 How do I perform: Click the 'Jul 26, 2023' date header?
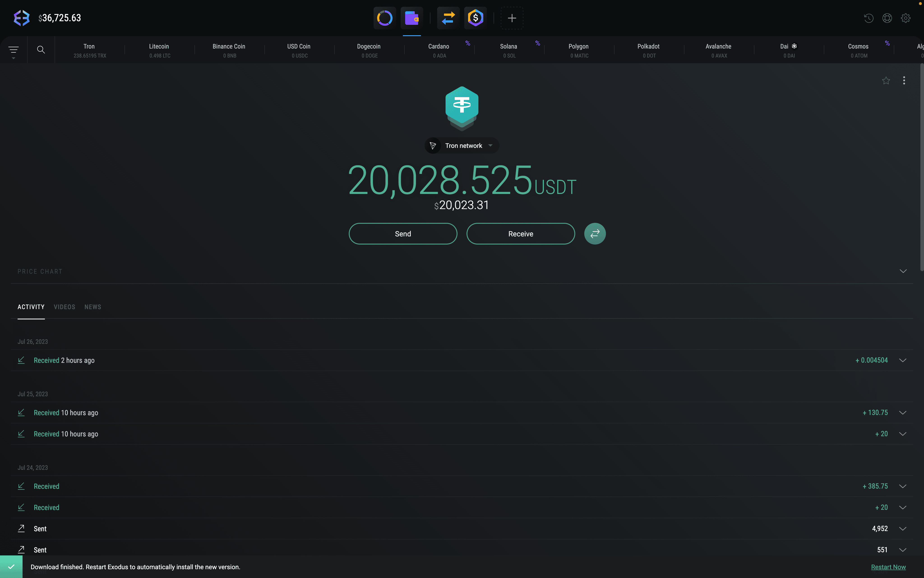tap(33, 342)
